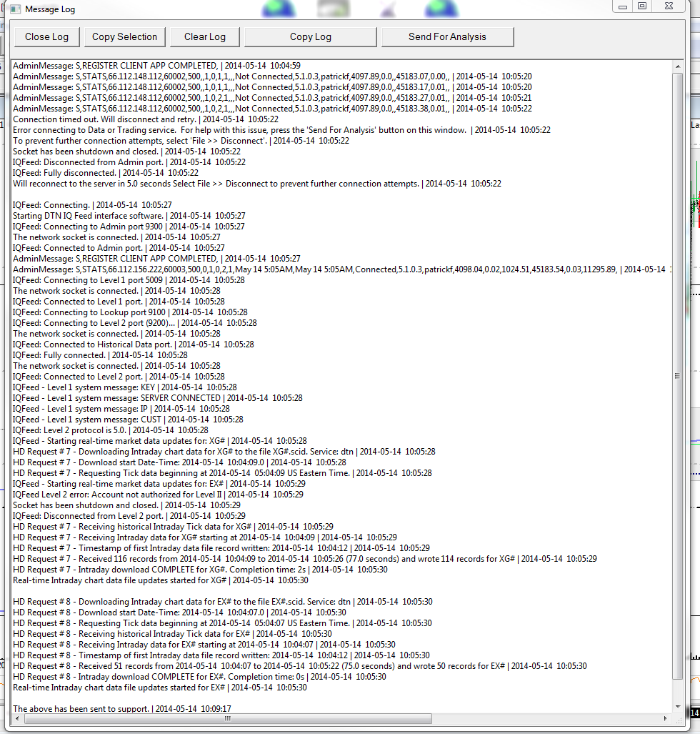Select line 'IQFeed: Fully disconnected.'
This screenshot has height=734, width=700.
point(106,173)
